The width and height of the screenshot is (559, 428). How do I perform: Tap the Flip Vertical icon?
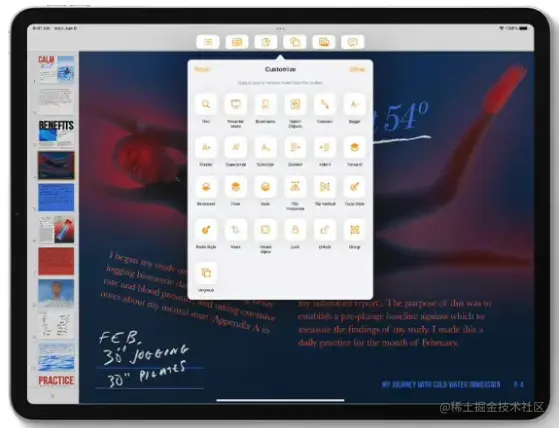point(325,187)
